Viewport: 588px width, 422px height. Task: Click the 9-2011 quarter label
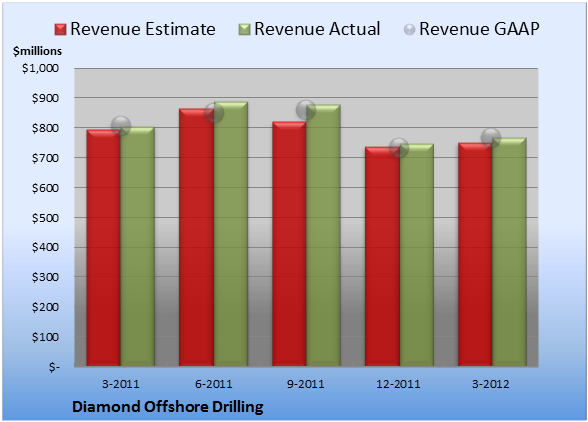click(306, 384)
